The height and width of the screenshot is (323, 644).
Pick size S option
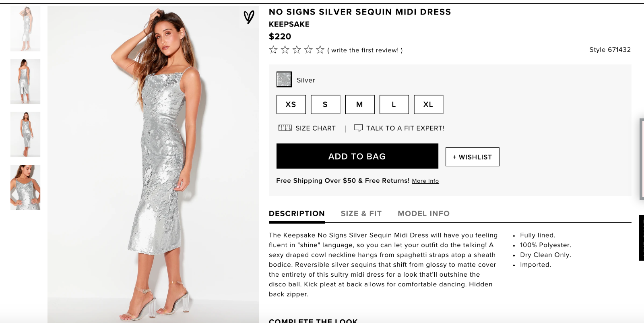pos(325,105)
